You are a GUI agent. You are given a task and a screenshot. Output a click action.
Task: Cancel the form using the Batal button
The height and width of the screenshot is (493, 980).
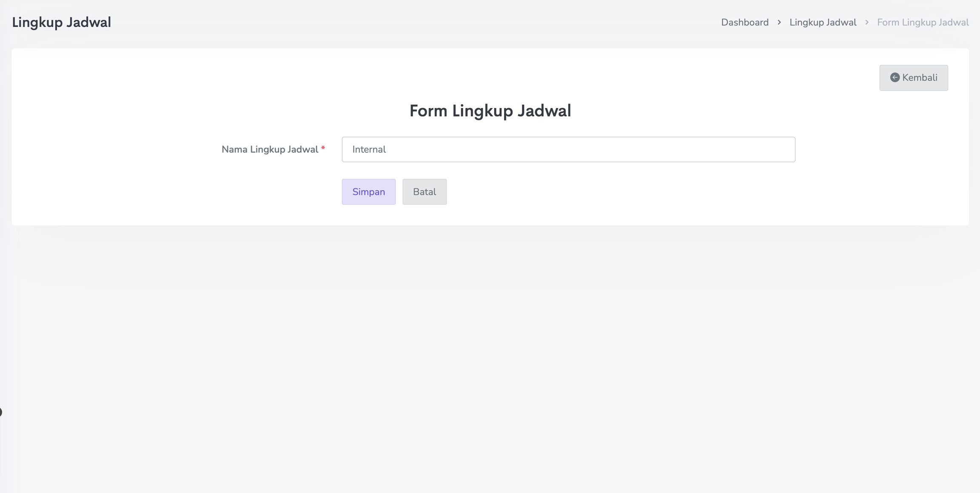424,192
